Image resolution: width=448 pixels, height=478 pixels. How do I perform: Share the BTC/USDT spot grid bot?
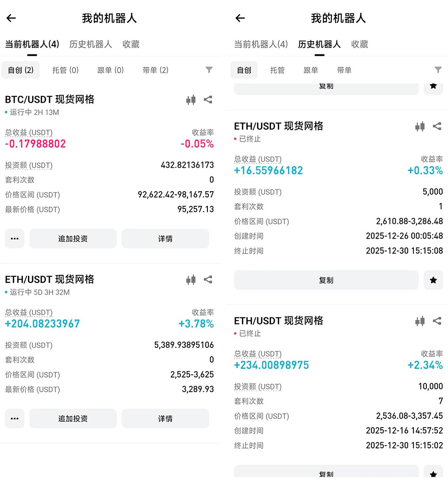point(208,100)
